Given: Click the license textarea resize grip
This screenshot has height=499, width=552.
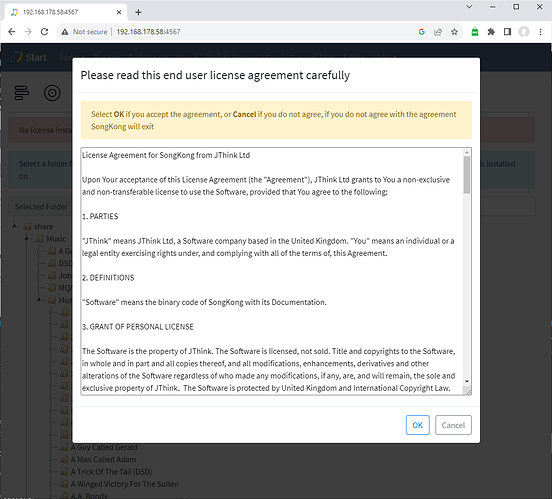Looking at the screenshot, I should click(468, 391).
